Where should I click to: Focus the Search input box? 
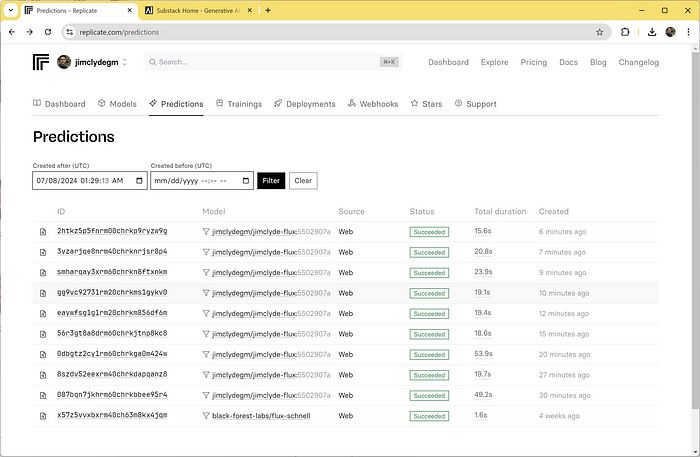coord(260,62)
